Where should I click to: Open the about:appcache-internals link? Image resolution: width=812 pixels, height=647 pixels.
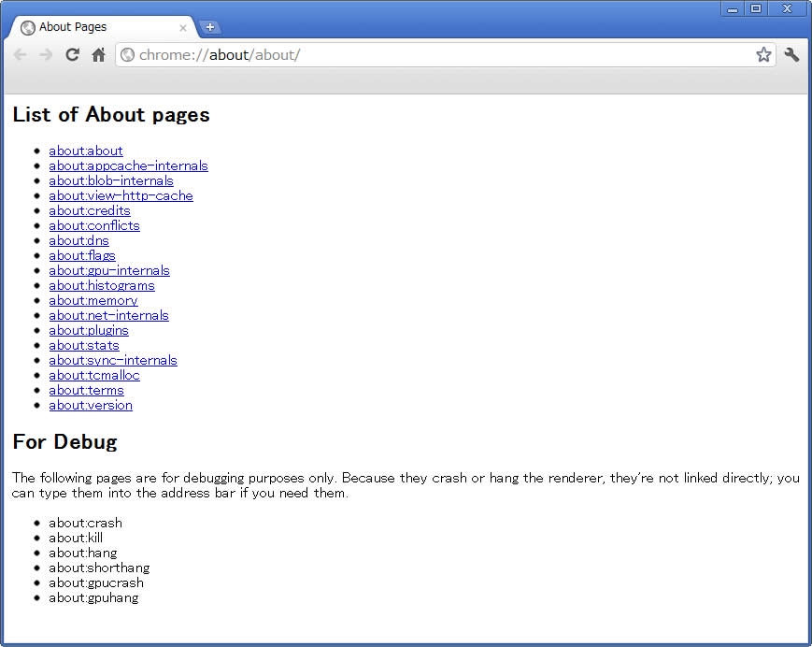pyautogui.click(x=128, y=165)
